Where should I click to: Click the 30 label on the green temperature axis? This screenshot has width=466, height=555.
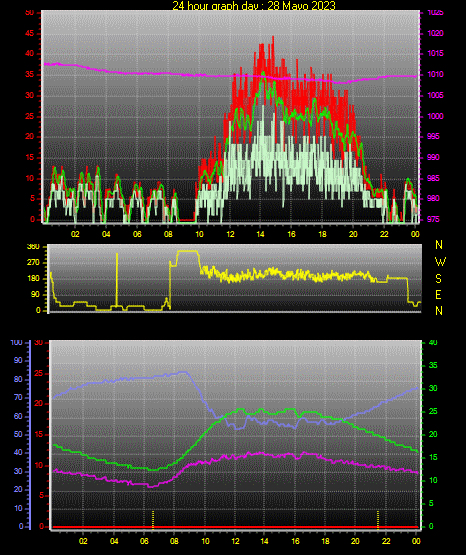pyautogui.click(x=433, y=388)
